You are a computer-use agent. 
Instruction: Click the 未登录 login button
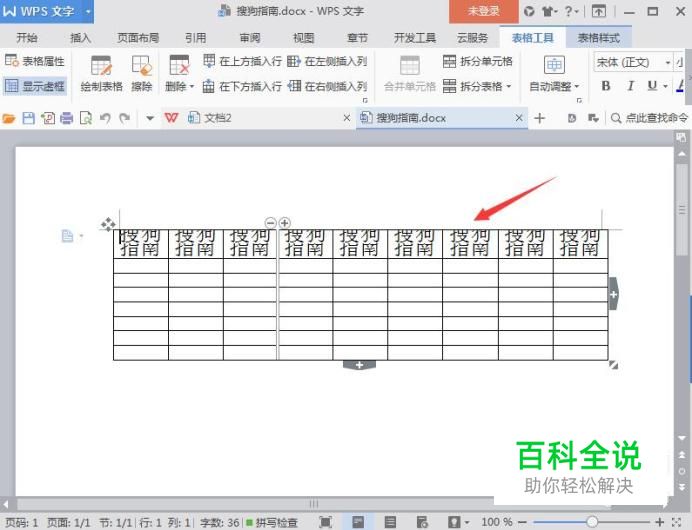[x=484, y=11]
